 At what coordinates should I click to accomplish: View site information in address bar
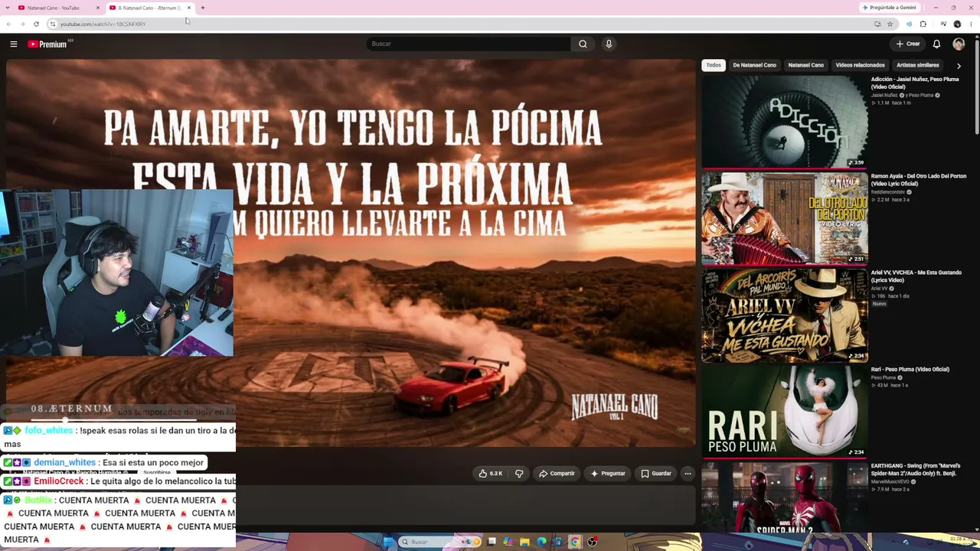click(x=52, y=24)
